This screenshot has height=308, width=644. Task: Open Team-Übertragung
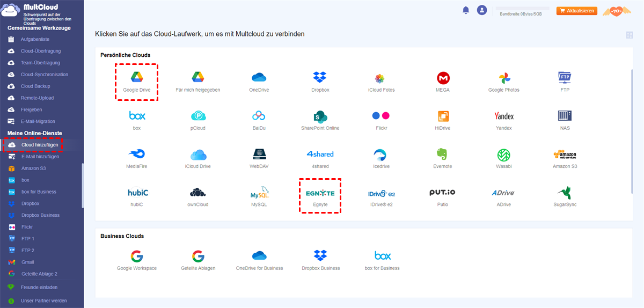[x=41, y=63]
